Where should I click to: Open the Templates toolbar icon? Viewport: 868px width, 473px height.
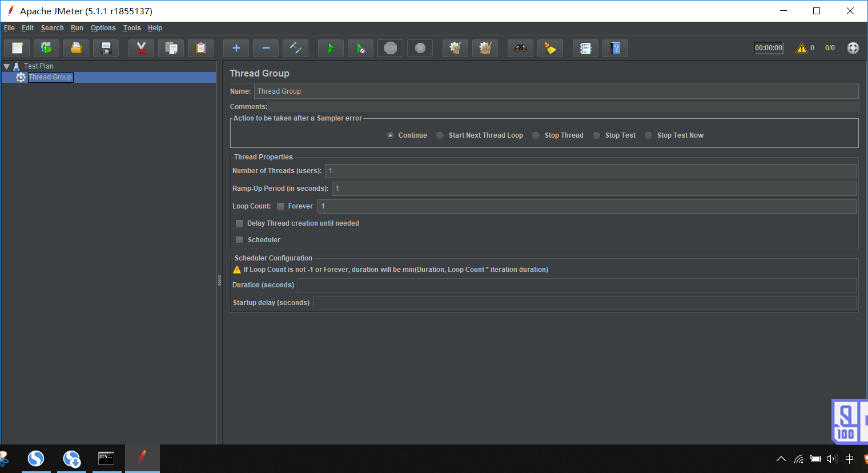tap(46, 48)
